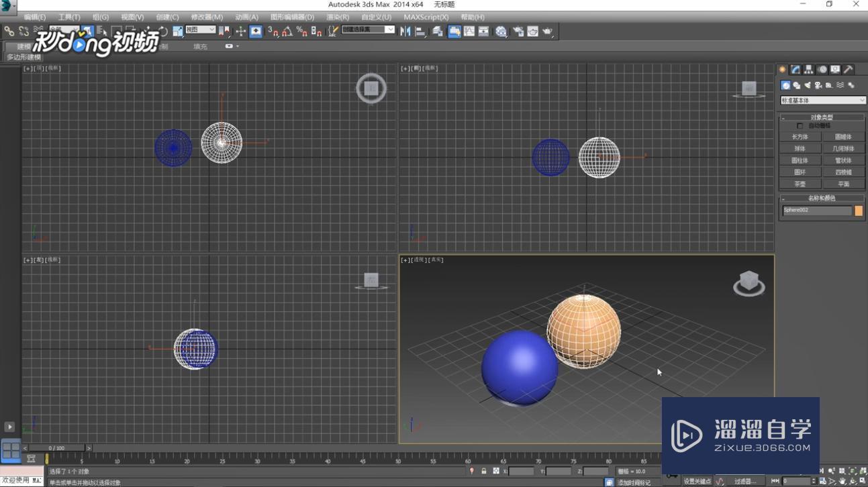Switch to the Modify panel icon
868x487 pixels.
pyautogui.click(x=795, y=69)
